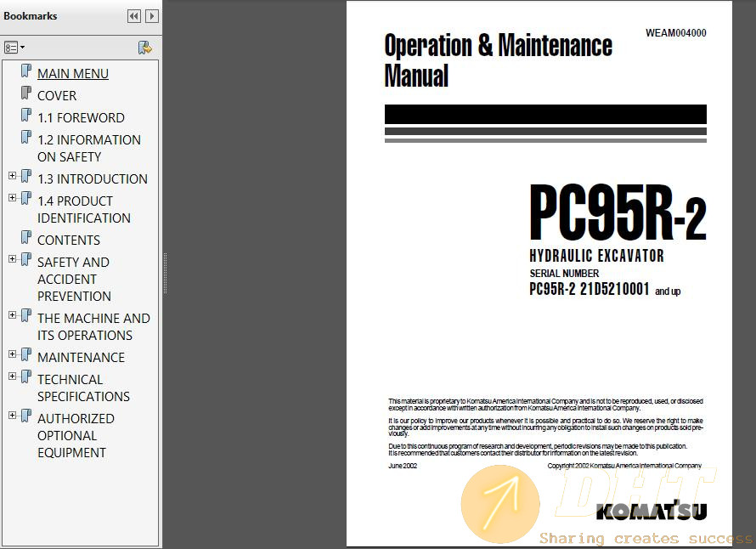Expand the TECHNICAL SPECIFICATIONS bookmark

(x=13, y=376)
